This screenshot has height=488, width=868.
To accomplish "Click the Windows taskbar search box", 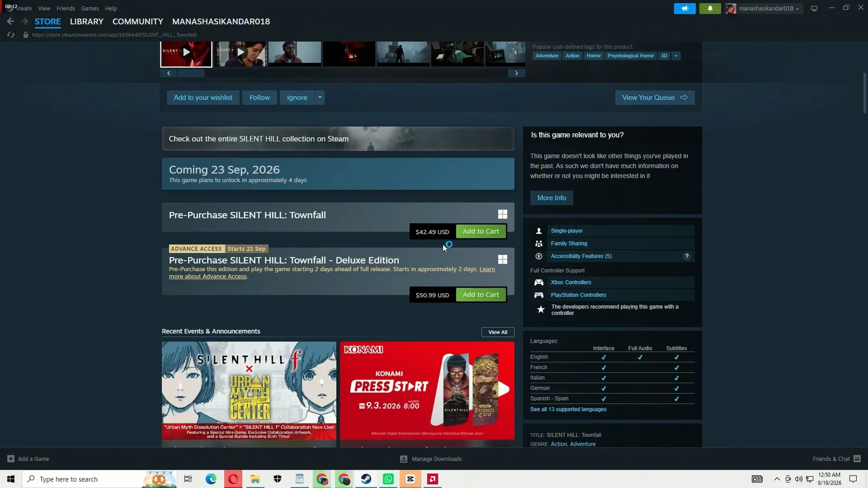I will [x=99, y=479].
